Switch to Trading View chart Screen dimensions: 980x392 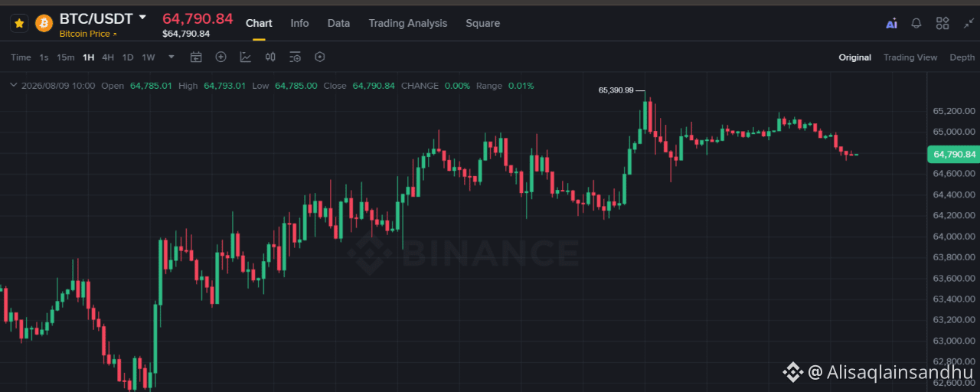pos(910,57)
